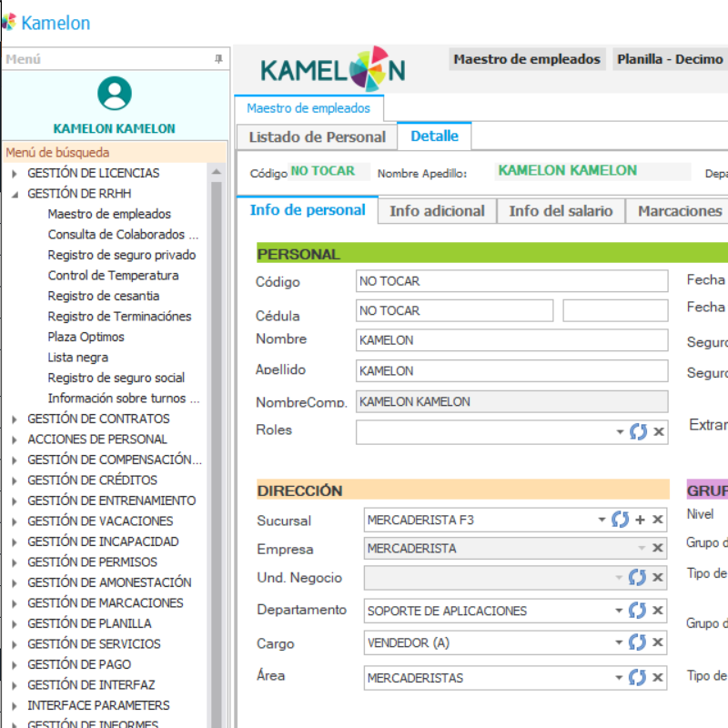Expand GESTIÓN DE CONTRATOS tree node

[15, 420]
